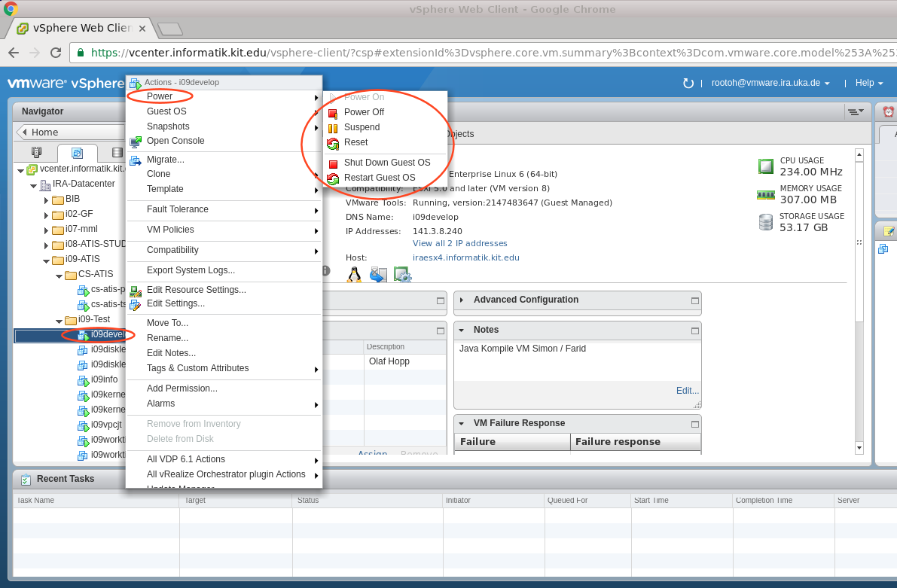Collapse the Notes section

pyautogui.click(x=462, y=330)
